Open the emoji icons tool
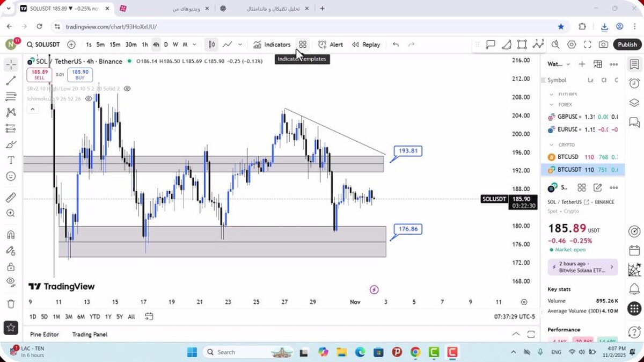The image size is (644, 362). tap(11, 176)
